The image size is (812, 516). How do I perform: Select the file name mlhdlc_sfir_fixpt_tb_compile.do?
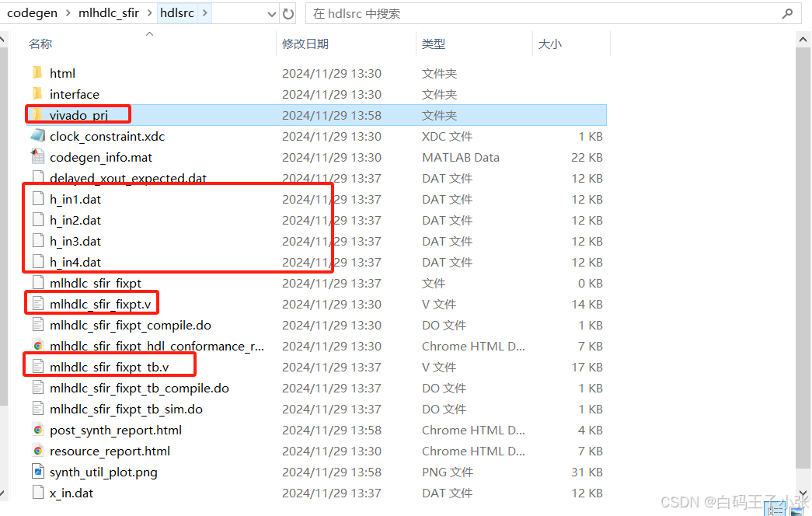[139, 388]
